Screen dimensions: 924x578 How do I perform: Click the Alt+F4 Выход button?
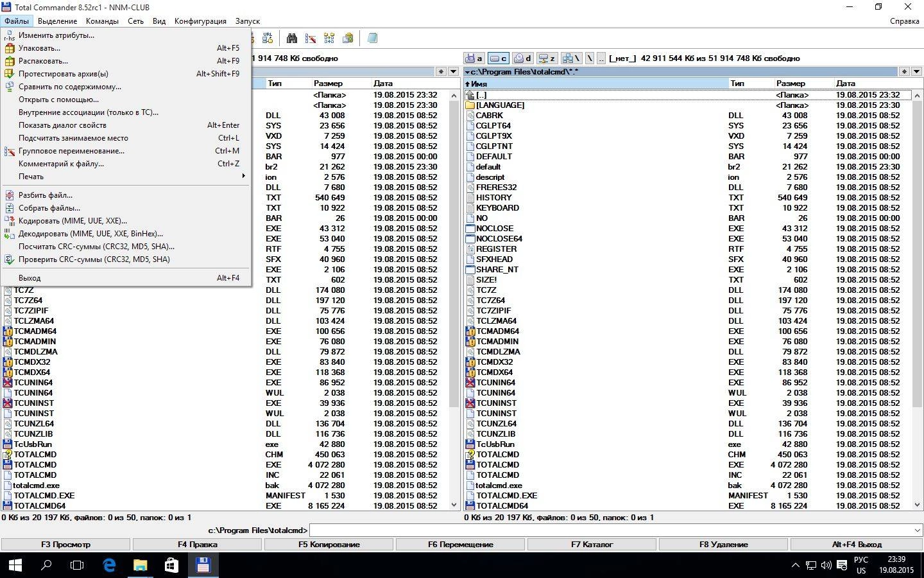(857, 545)
